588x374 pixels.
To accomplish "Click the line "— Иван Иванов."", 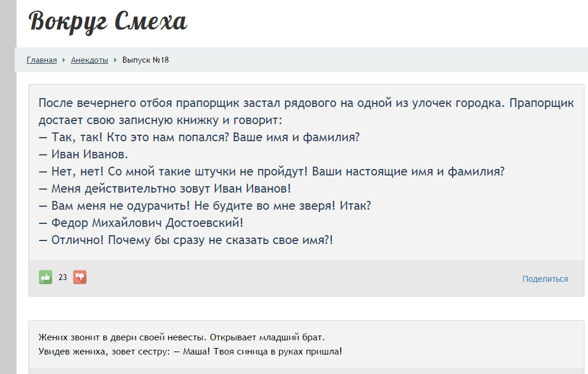I will tap(83, 155).
